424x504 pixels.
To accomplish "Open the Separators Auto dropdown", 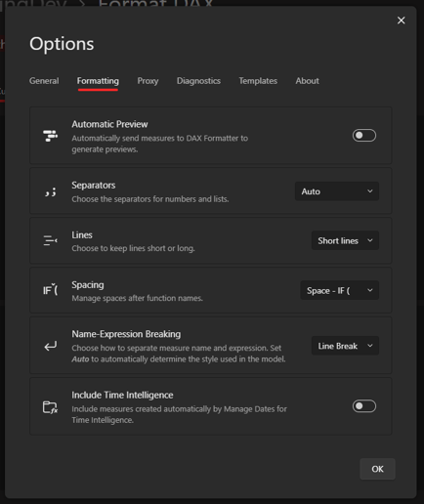I will click(x=337, y=191).
